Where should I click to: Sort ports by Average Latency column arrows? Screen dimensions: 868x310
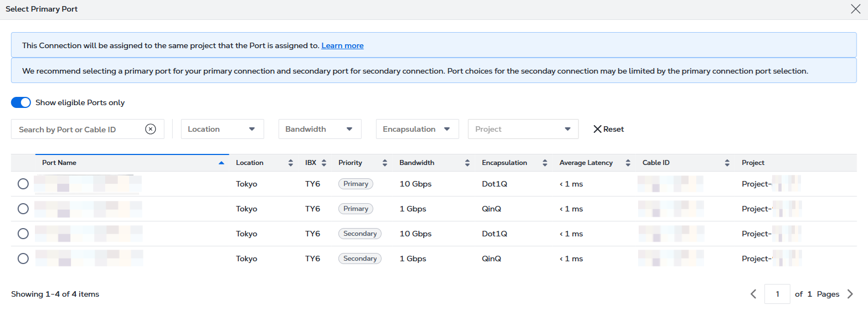628,163
